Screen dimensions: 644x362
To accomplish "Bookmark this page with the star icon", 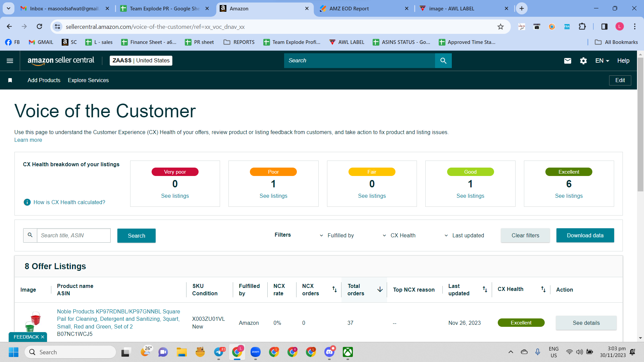I will (x=500, y=27).
